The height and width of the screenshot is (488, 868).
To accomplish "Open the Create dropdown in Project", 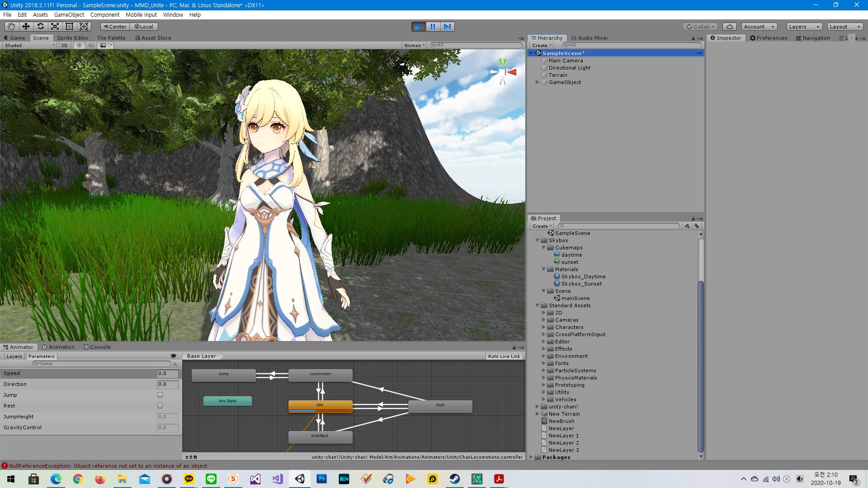I will 542,226.
